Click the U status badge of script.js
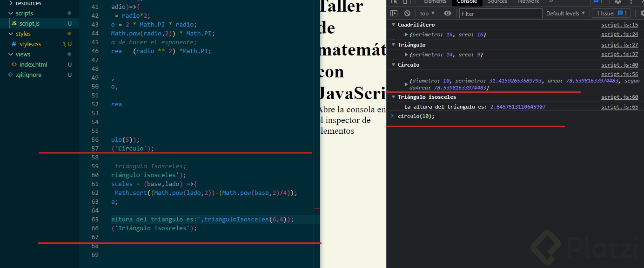 click(70, 23)
